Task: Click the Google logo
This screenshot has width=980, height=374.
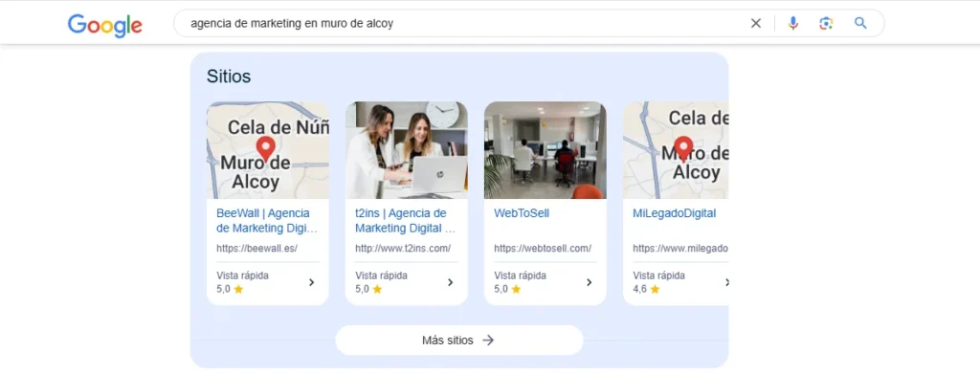Action: [x=105, y=26]
